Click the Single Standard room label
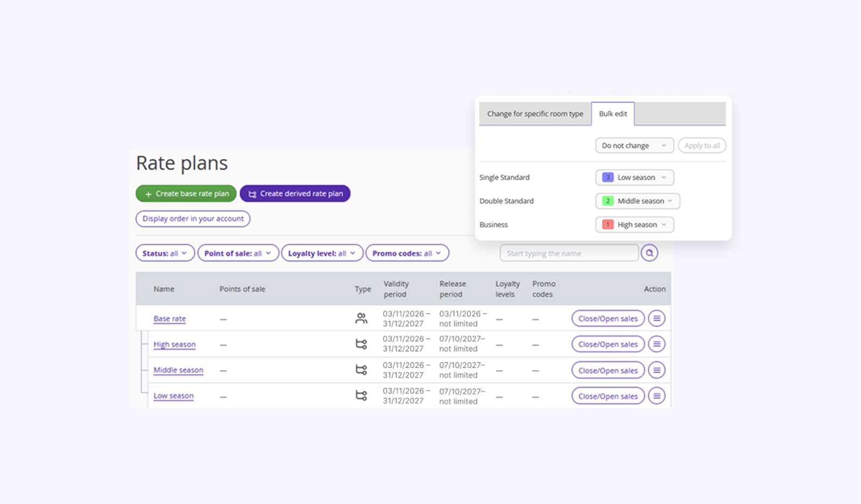 pos(504,178)
